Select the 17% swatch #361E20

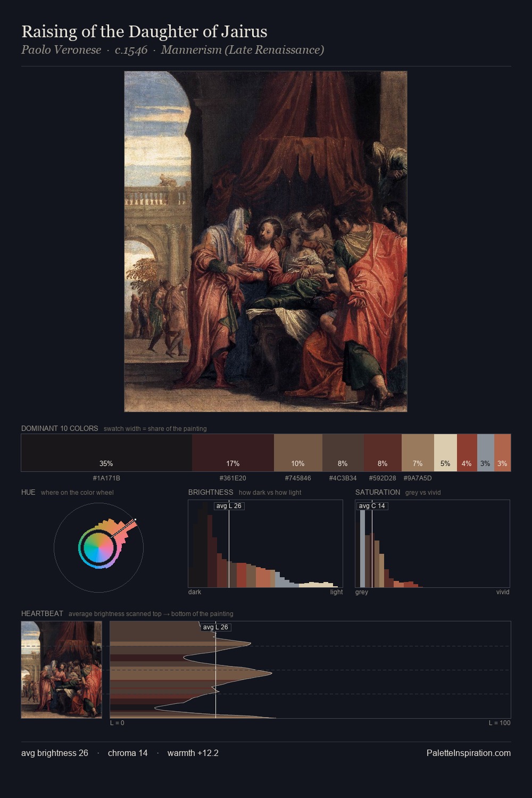click(233, 453)
